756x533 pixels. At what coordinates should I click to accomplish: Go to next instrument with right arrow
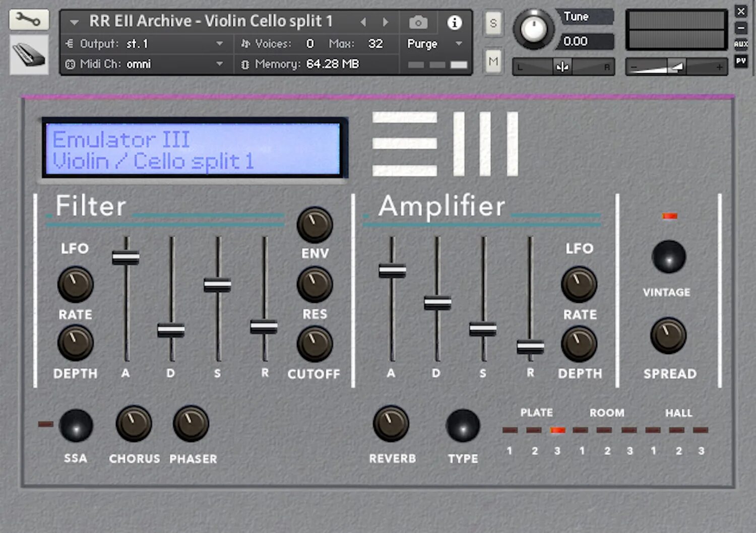[386, 22]
